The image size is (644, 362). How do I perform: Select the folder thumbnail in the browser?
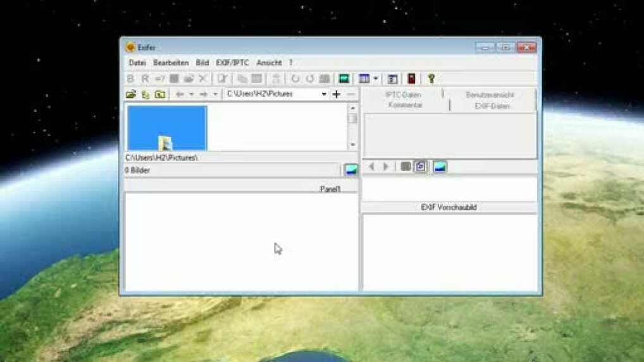tap(167, 128)
